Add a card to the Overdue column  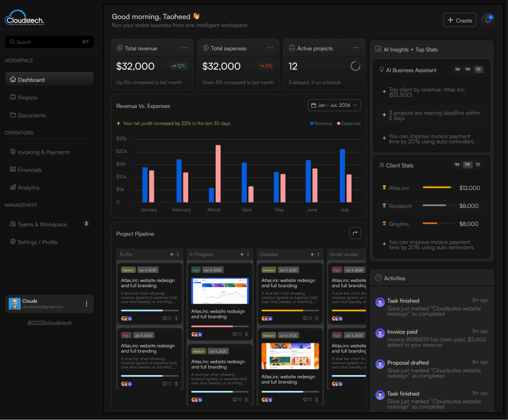(x=312, y=254)
